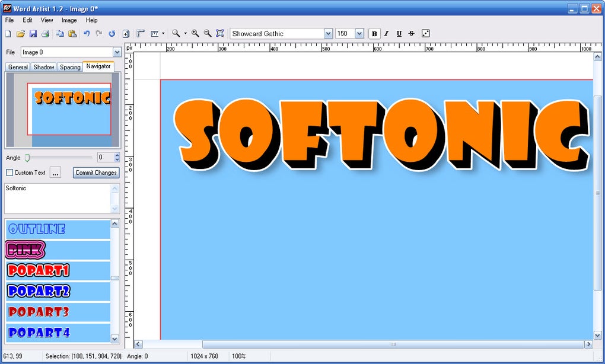The width and height of the screenshot is (605, 364).
Task: Toggle Italic formatting
Action: coord(387,34)
